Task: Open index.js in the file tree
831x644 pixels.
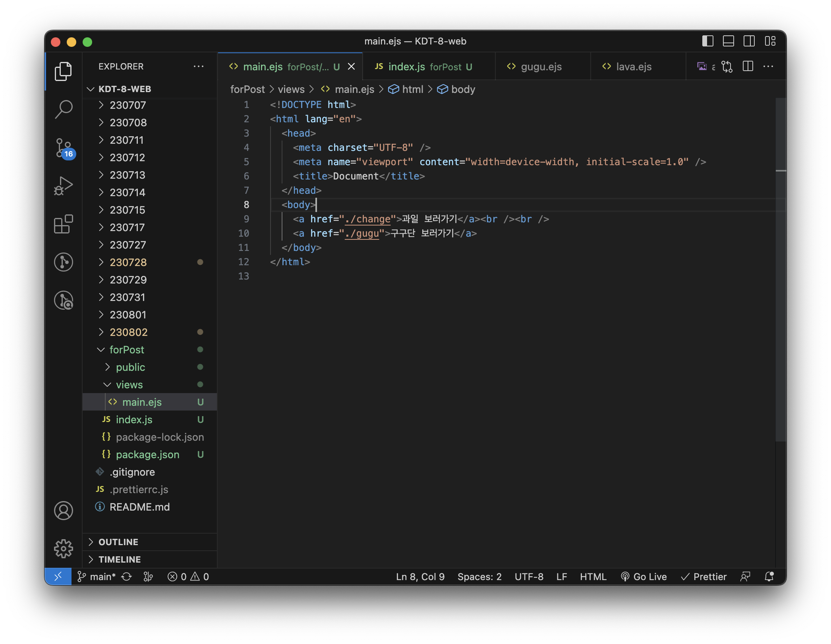Action: (x=150, y=420)
